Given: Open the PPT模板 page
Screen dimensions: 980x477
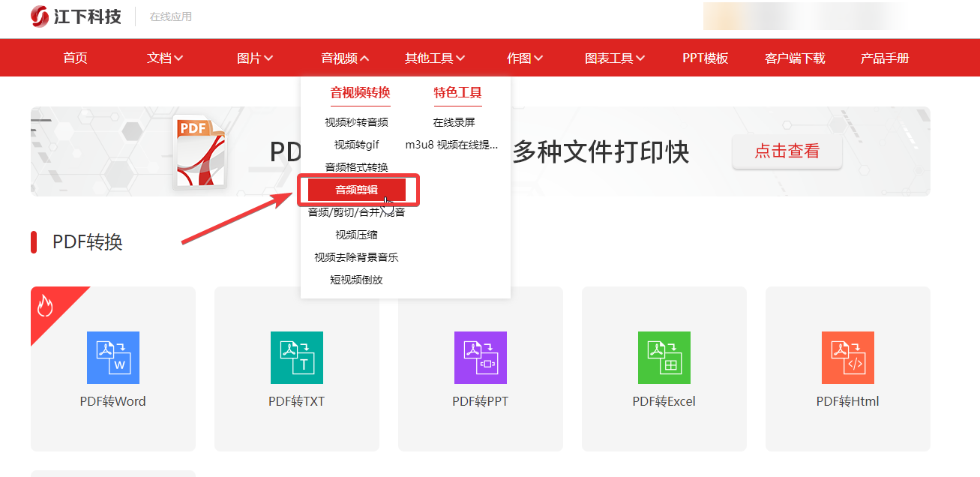Looking at the screenshot, I should 705,58.
